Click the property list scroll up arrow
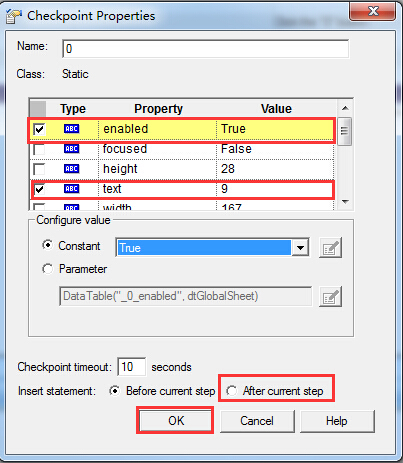This screenshot has height=463, width=403. 345,108
